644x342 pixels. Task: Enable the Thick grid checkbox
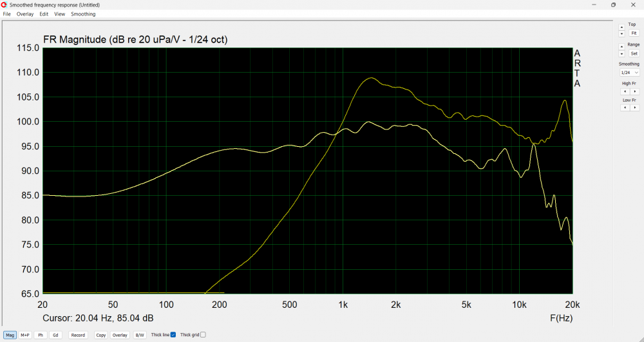point(203,335)
